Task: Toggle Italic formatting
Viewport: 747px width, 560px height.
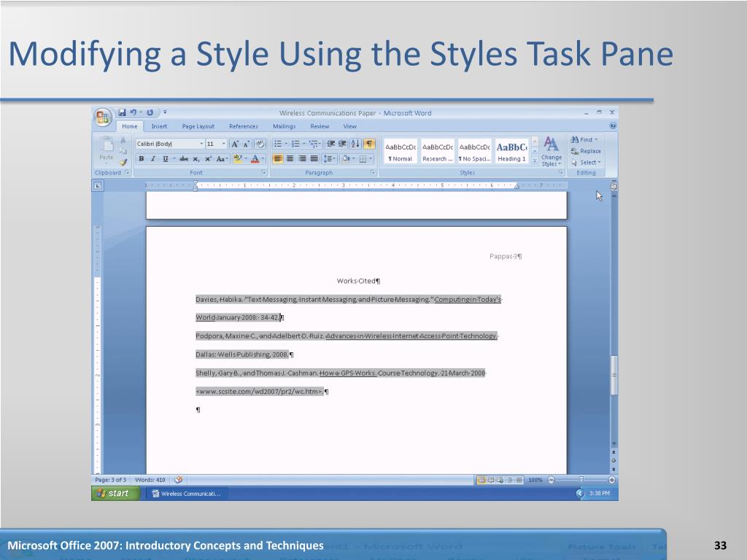Action: [x=153, y=159]
